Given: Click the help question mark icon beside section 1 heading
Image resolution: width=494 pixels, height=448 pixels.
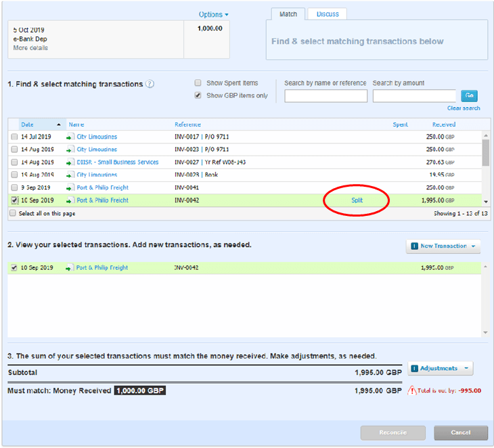Looking at the screenshot, I should click(150, 85).
